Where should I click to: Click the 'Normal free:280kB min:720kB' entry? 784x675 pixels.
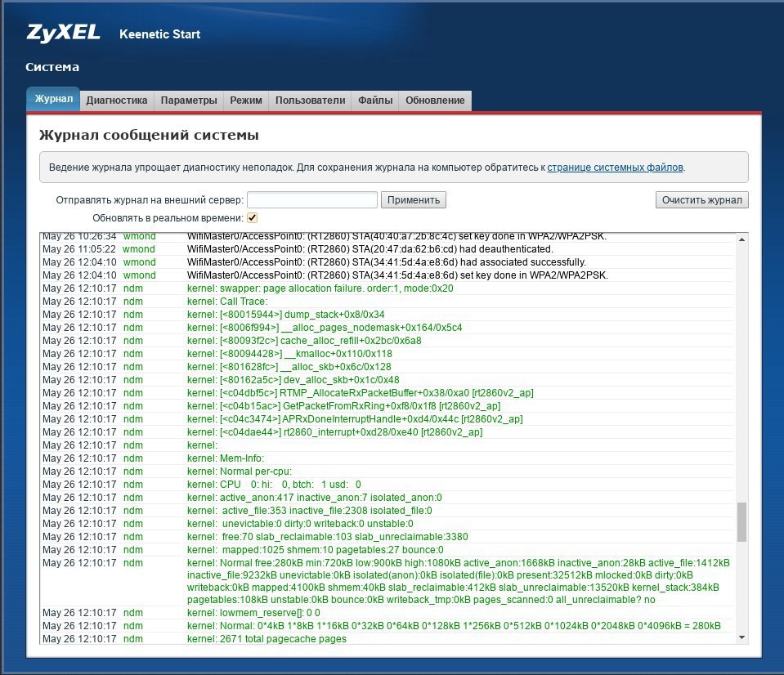click(388, 581)
